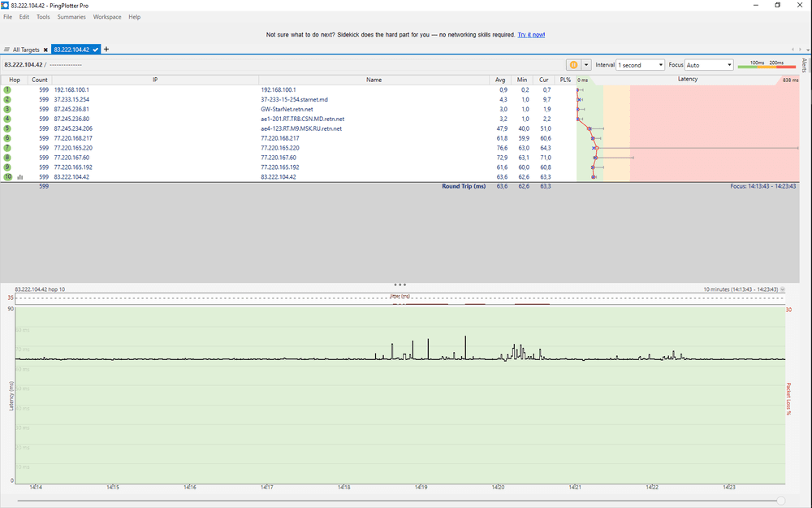Expand the 10 minutes time range selector

click(x=782, y=289)
